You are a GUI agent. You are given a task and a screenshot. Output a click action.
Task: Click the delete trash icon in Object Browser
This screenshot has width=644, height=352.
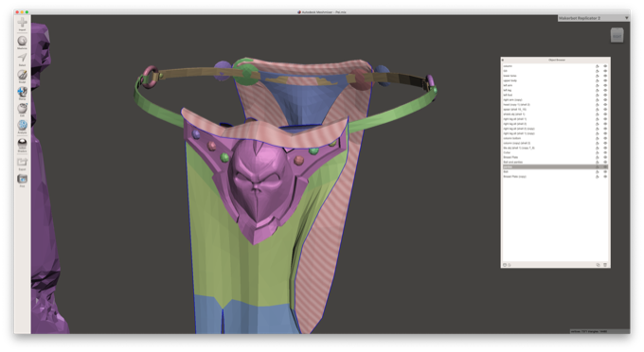[605, 265]
